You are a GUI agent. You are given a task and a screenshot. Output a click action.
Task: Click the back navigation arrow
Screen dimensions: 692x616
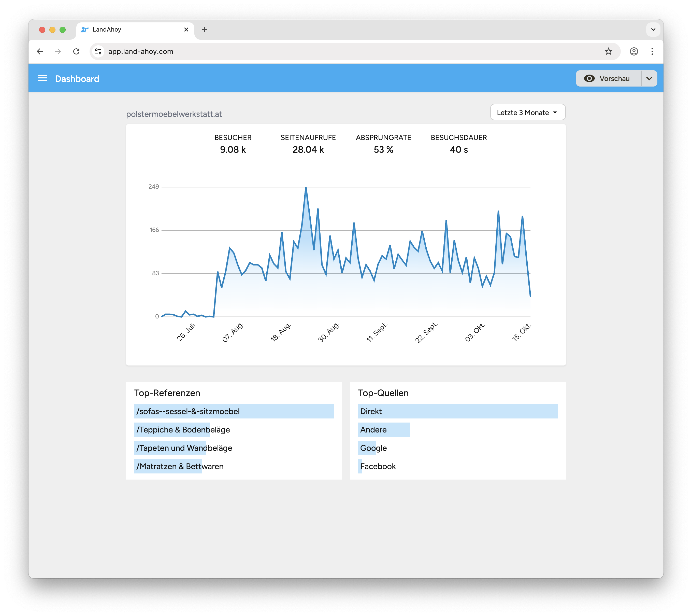[40, 51]
